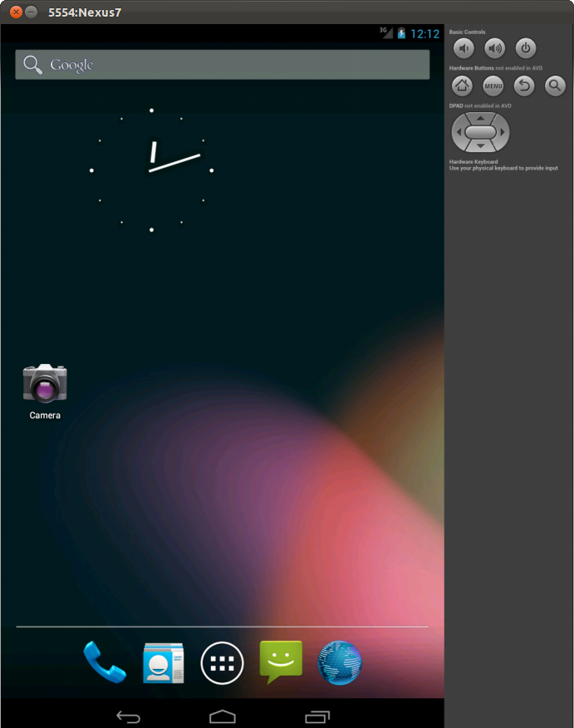The image size is (574, 728).
Task: Open the Contacts app in dock
Action: coord(164,662)
